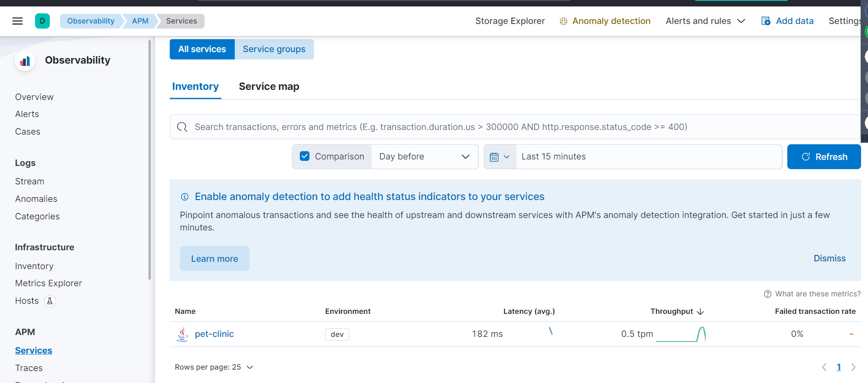Click the Add data icon

pyautogui.click(x=766, y=21)
